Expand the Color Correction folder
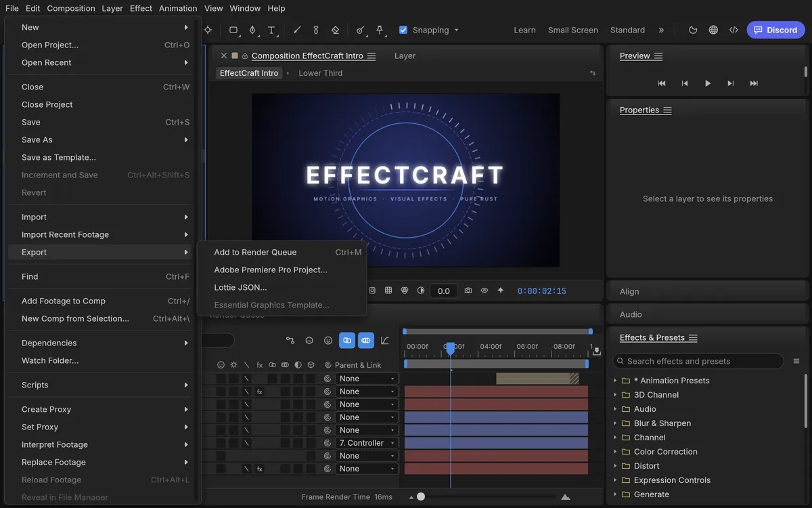This screenshot has height=508, width=812. pyautogui.click(x=615, y=452)
